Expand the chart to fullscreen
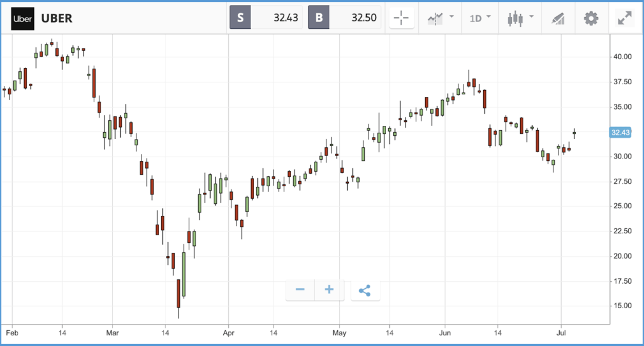 (625, 18)
